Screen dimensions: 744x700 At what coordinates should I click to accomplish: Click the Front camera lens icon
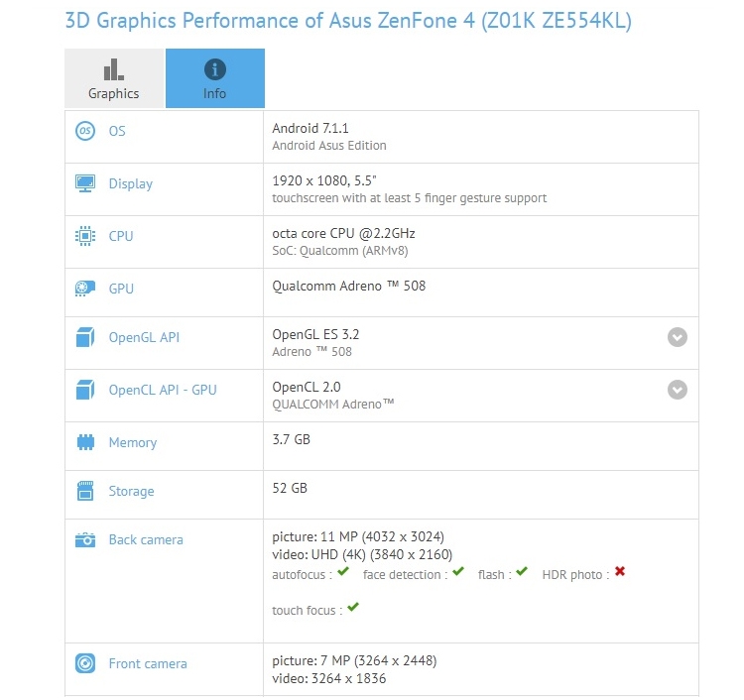[85, 663]
